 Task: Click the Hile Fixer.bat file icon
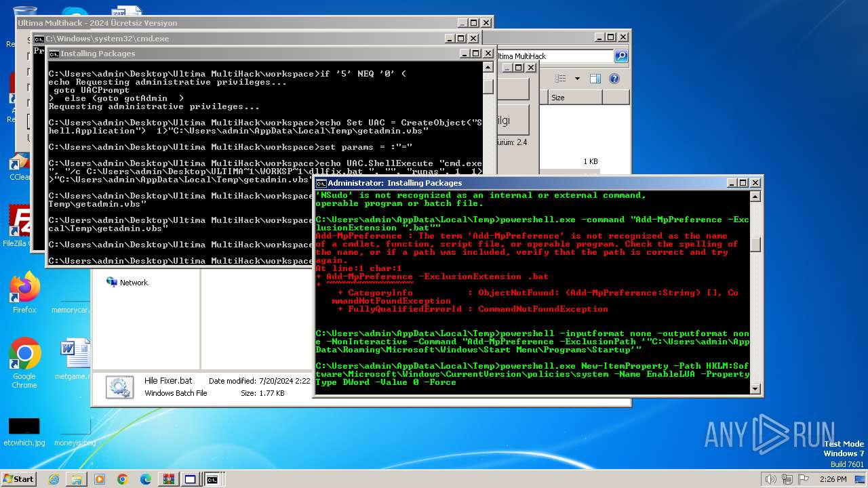click(119, 387)
